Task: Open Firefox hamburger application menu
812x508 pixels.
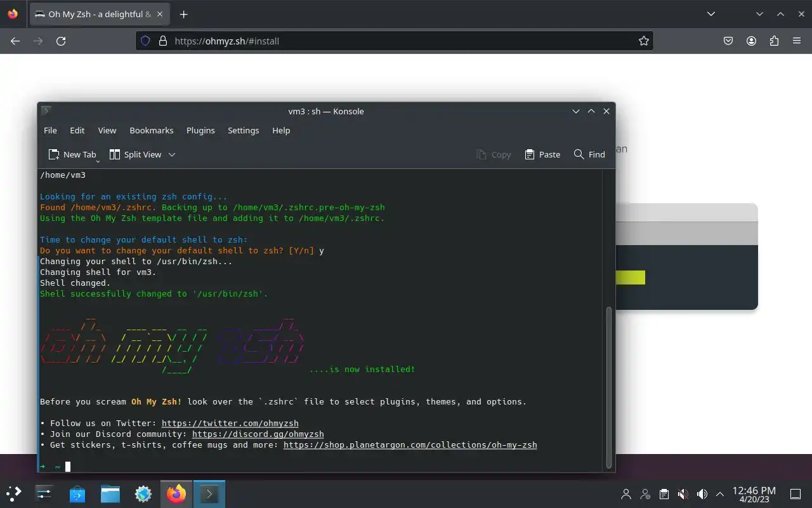Action: (797, 41)
